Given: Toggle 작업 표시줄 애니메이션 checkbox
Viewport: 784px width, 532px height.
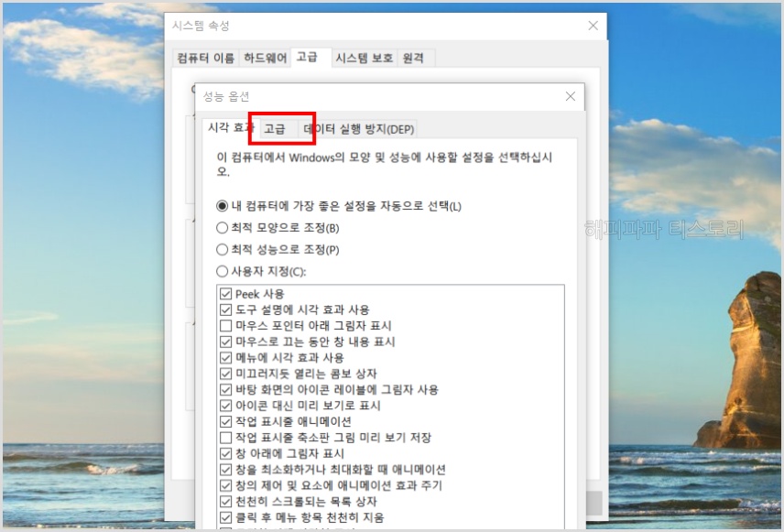Looking at the screenshot, I should (225, 421).
